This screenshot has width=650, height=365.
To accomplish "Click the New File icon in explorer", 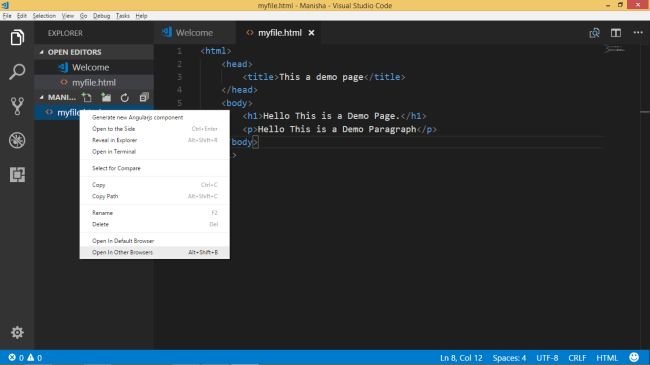I will coord(87,97).
